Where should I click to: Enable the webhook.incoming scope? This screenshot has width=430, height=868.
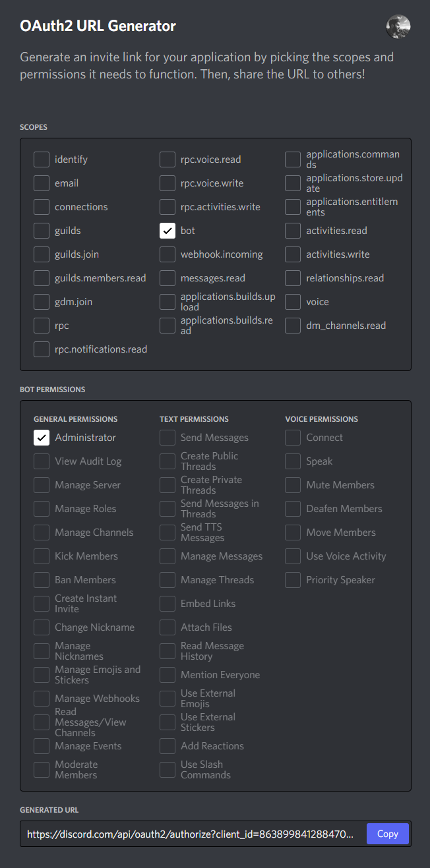point(167,254)
